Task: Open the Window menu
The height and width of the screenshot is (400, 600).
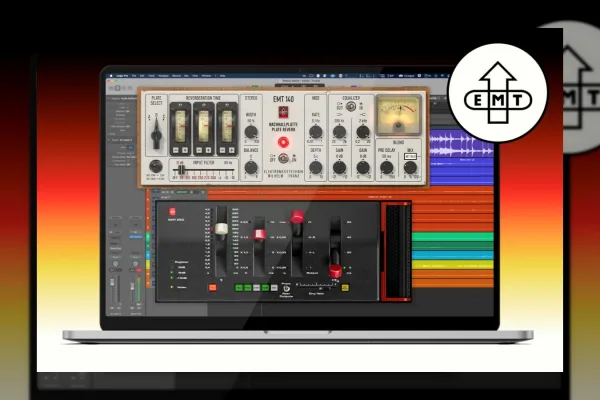Action: [206, 76]
